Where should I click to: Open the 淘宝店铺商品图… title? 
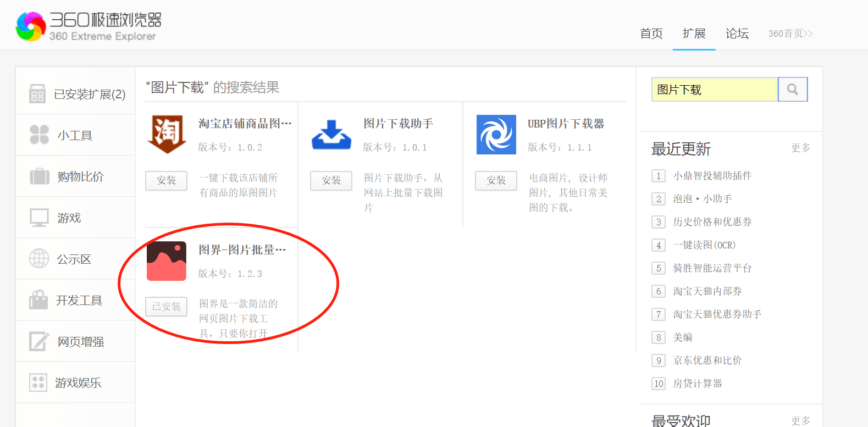(245, 124)
